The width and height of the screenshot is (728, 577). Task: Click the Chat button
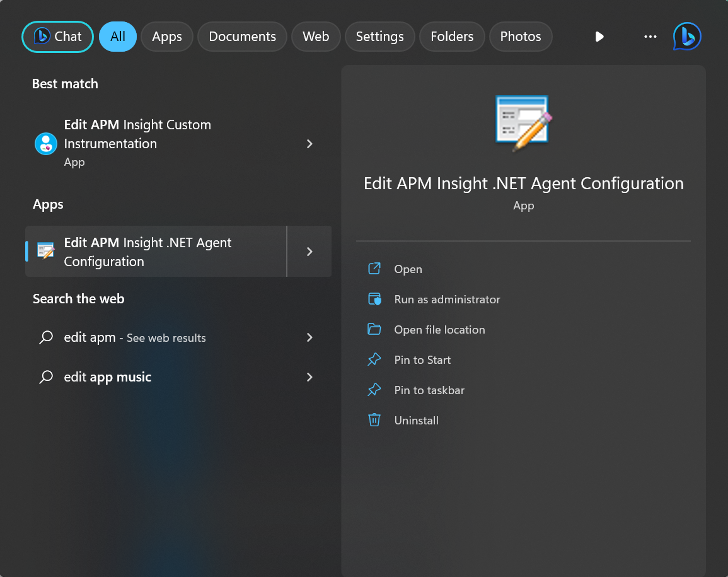pyautogui.click(x=57, y=36)
